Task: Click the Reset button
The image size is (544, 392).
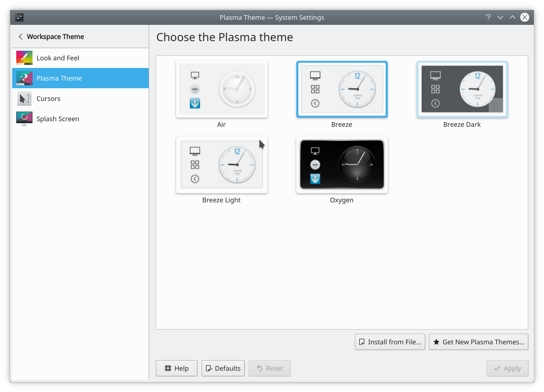Action: pyautogui.click(x=269, y=368)
